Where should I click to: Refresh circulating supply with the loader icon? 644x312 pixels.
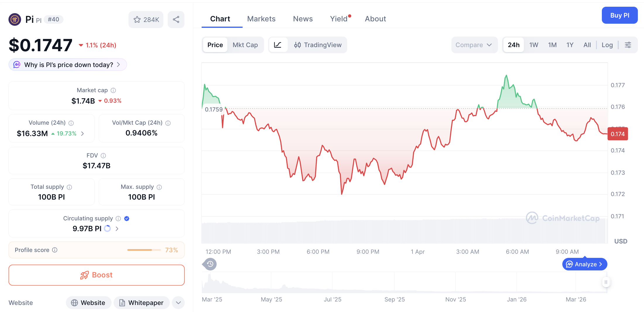point(107,229)
